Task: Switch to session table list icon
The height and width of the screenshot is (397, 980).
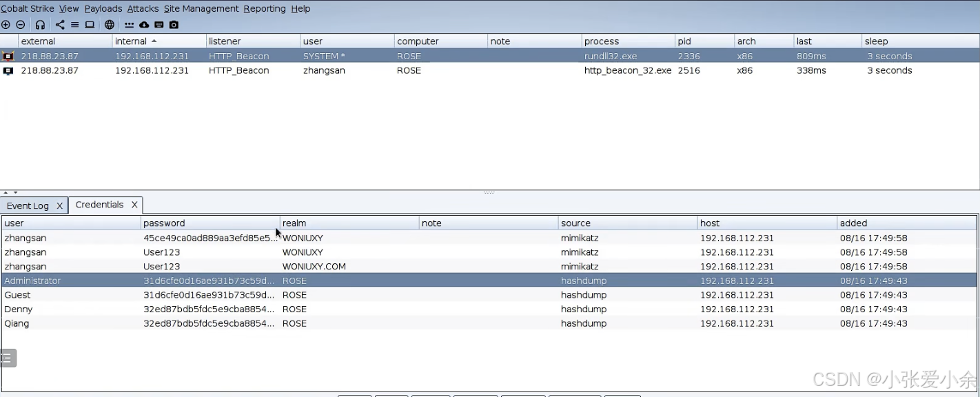Action: tap(74, 25)
